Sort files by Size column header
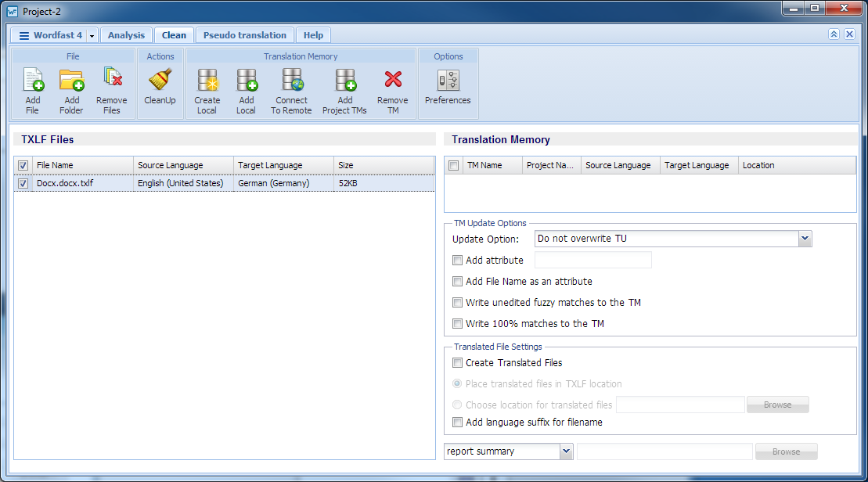The width and height of the screenshot is (868, 482). (x=384, y=165)
